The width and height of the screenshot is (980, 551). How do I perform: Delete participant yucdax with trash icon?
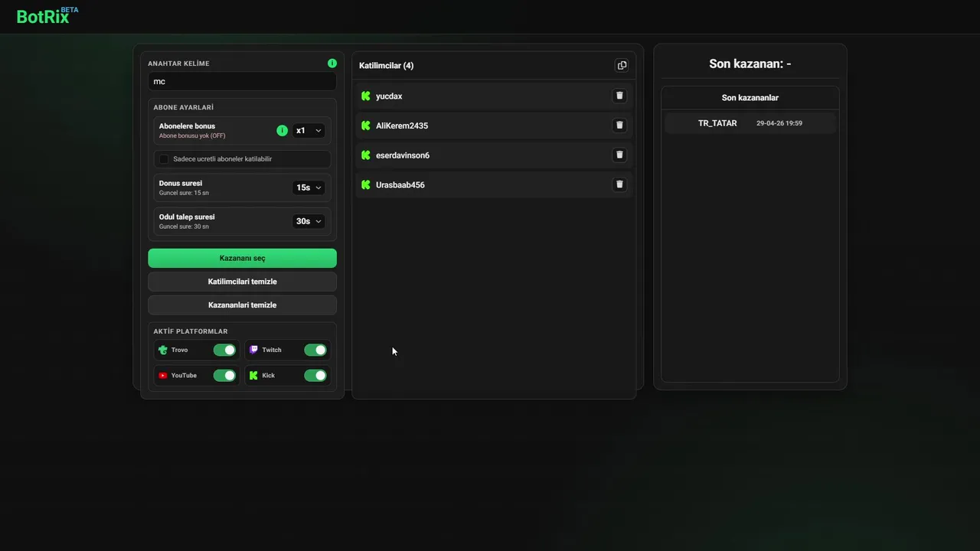(620, 96)
